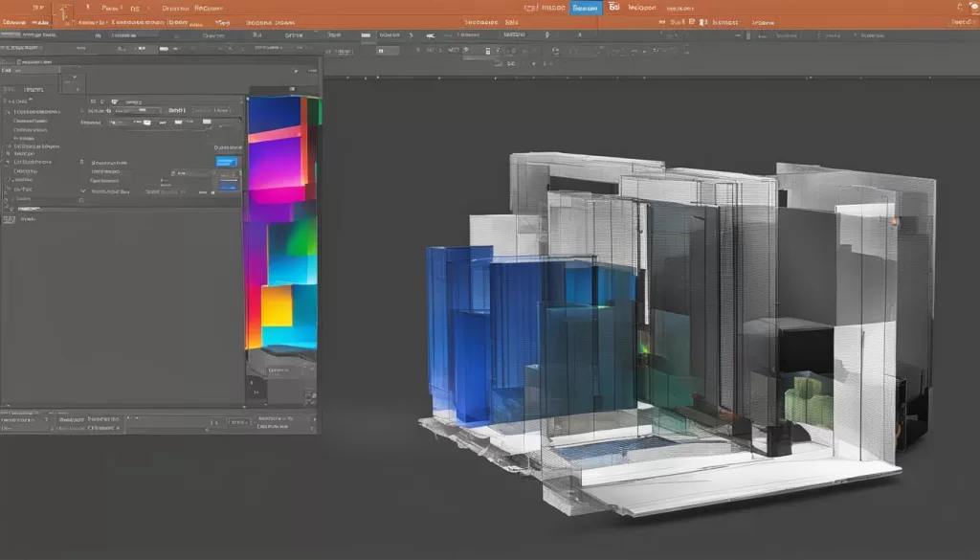Click the boxed application logo in the orange bar
This screenshot has height=560, width=980.
[x=64, y=13]
